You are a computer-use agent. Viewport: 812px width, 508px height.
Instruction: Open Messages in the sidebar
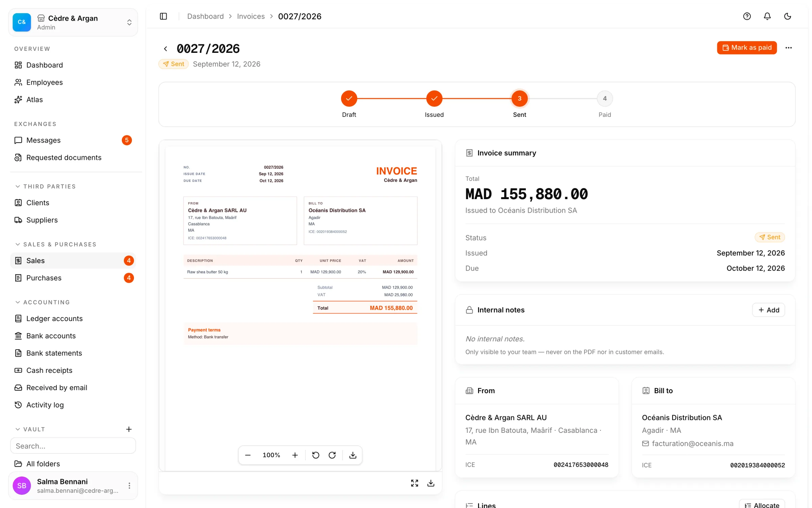pyautogui.click(x=73, y=140)
